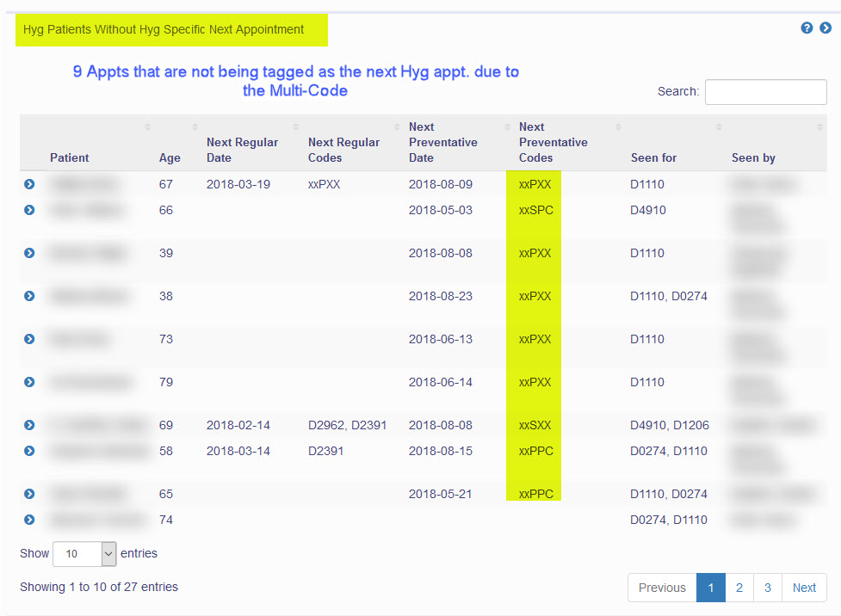Viewport: 841px width, 616px height.
Task: Open the Show entries dropdown
Action: pyautogui.click(x=83, y=553)
